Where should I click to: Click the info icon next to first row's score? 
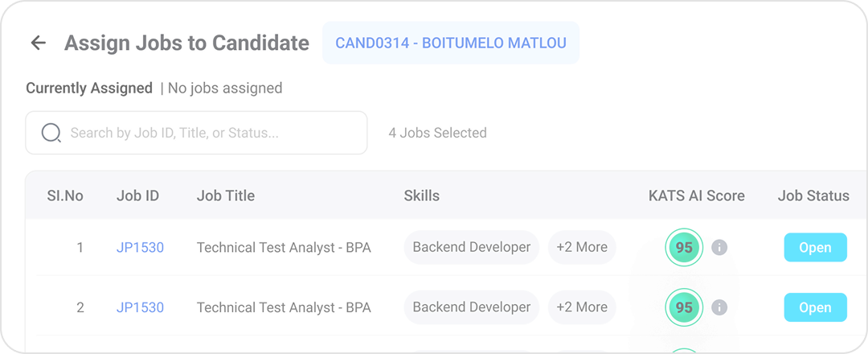click(719, 247)
